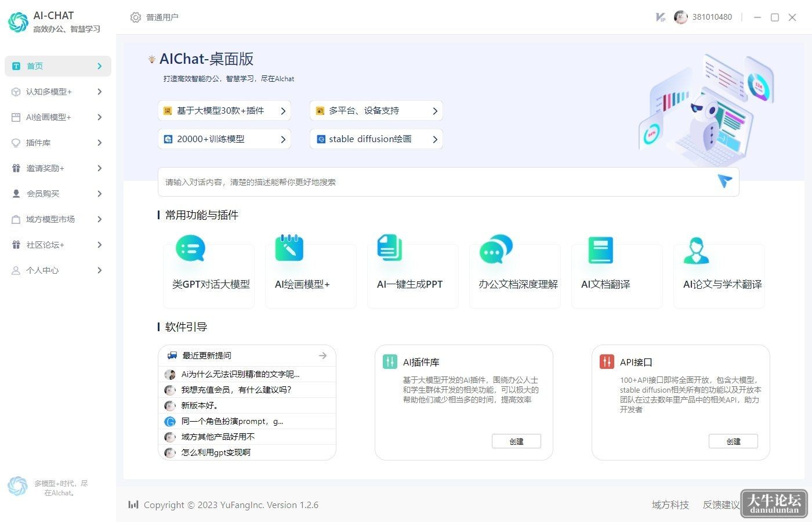
Task: Launch the AI绘画模型+ plugin icon
Action: (x=289, y=248)
